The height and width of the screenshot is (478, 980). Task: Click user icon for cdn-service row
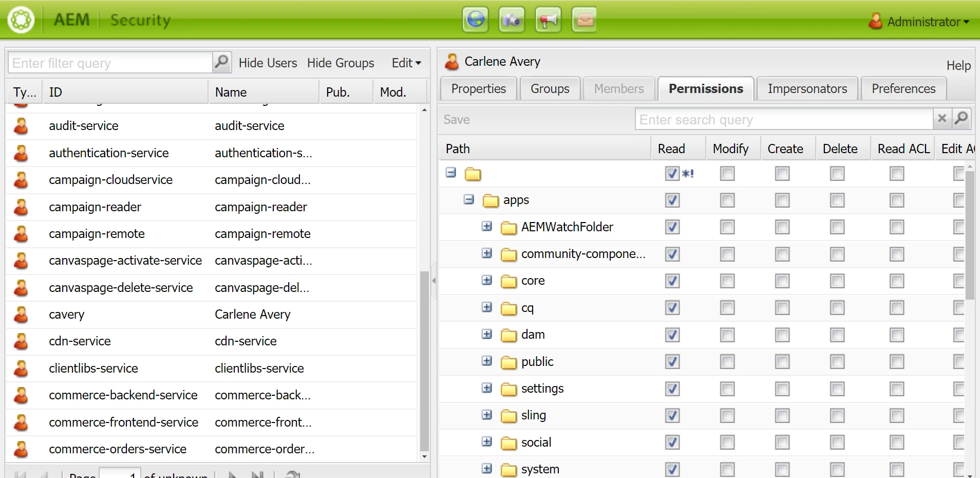(21, 341)
